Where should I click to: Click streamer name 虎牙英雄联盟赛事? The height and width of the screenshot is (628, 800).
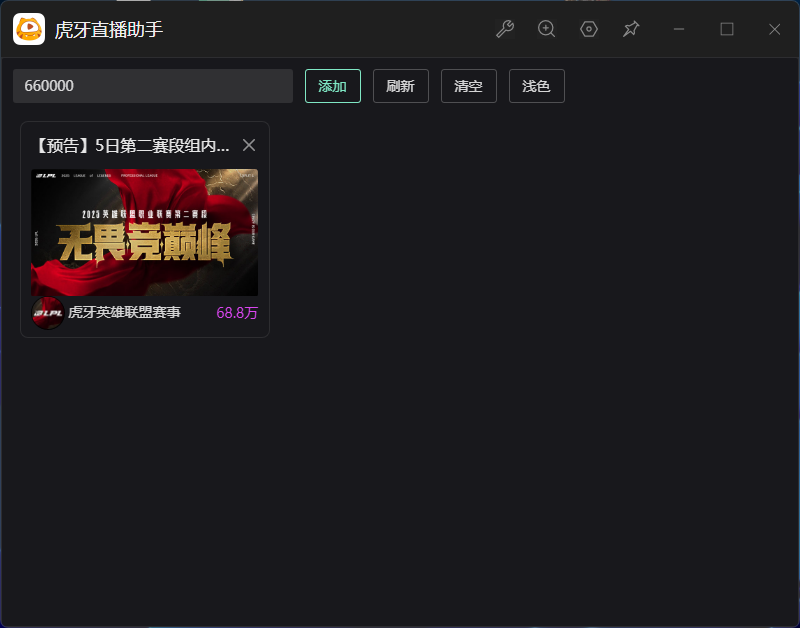[x=124, y=312]
